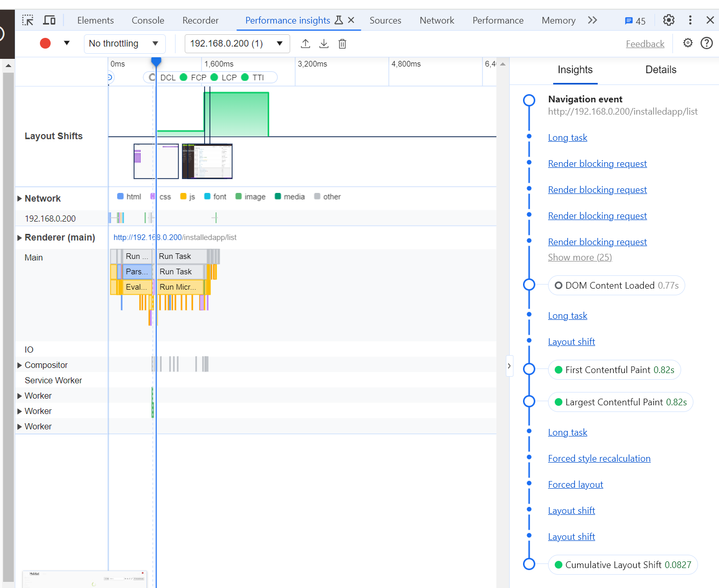The width and height of the screenshot is (719, 588).
Task: Open the three-dot DevTools menu
Action: coord(690,20)
